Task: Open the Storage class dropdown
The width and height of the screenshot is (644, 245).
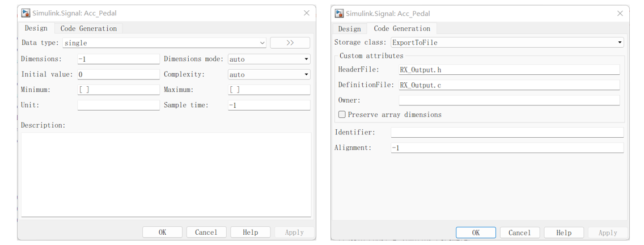Action: tap(507, 43)
